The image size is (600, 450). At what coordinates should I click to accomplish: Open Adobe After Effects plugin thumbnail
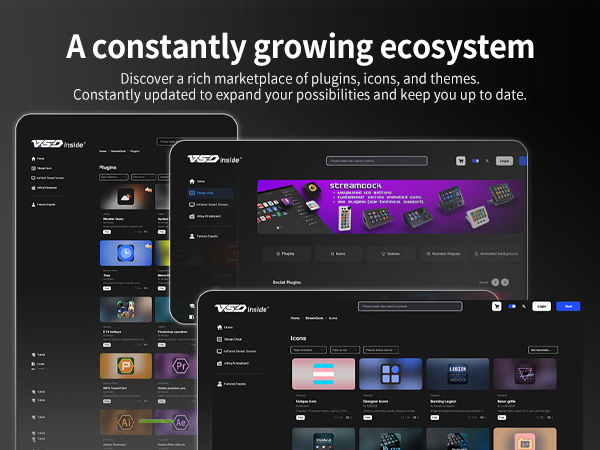coord(176,422)
